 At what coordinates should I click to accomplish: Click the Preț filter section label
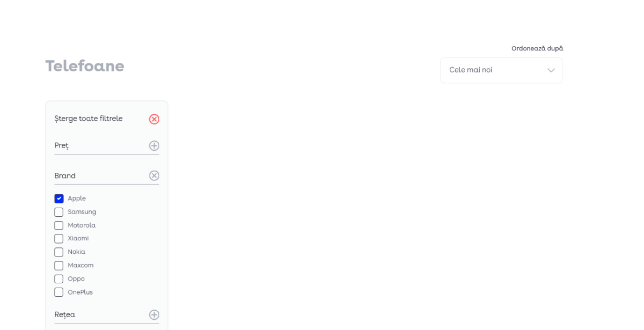[62, 145]
